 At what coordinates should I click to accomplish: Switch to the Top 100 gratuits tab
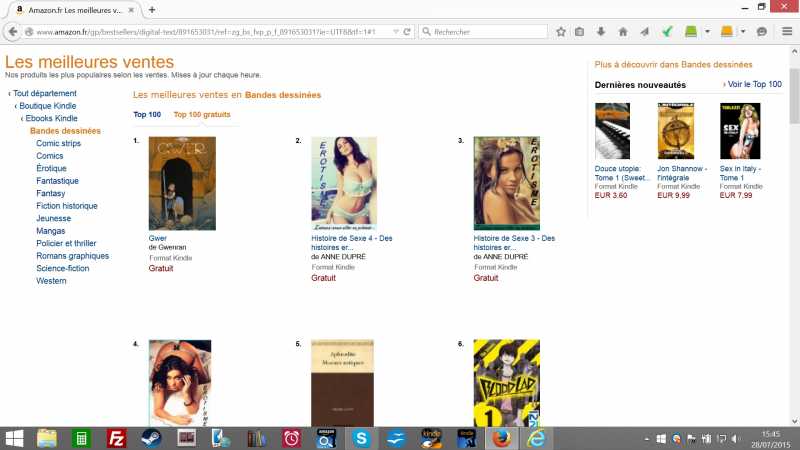tap(202, 115)
